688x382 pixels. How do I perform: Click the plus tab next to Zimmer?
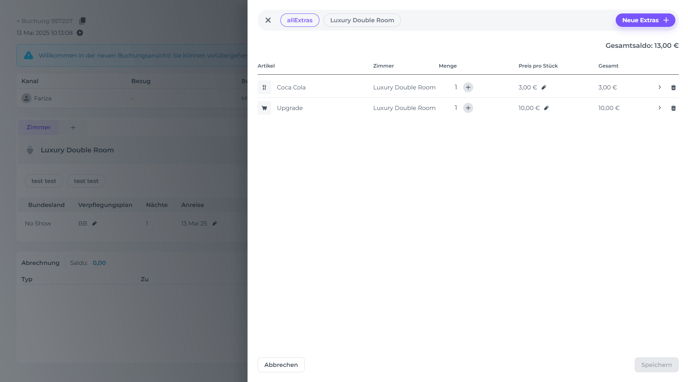pyautogui.click(x=73, y=128)
